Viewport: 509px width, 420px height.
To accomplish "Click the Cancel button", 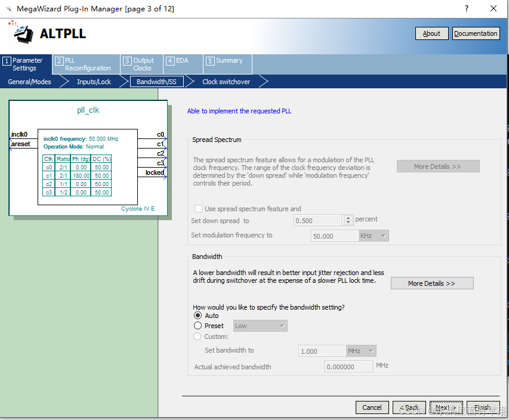I will point(372,407).
